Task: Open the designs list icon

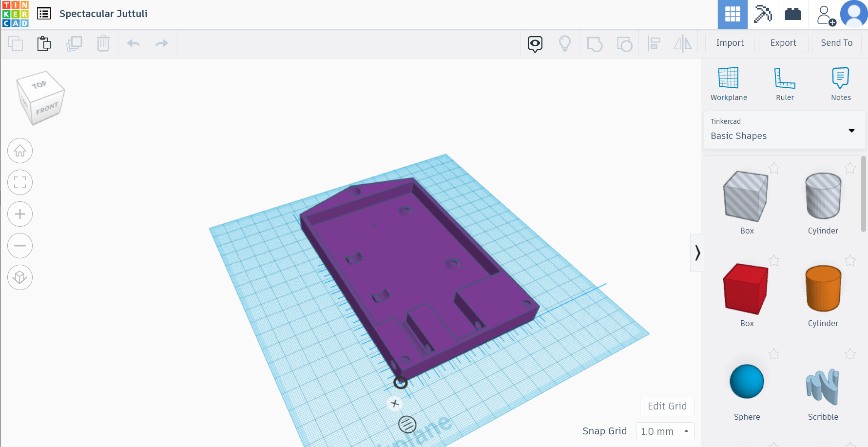Action: click(x=44, y=14)
